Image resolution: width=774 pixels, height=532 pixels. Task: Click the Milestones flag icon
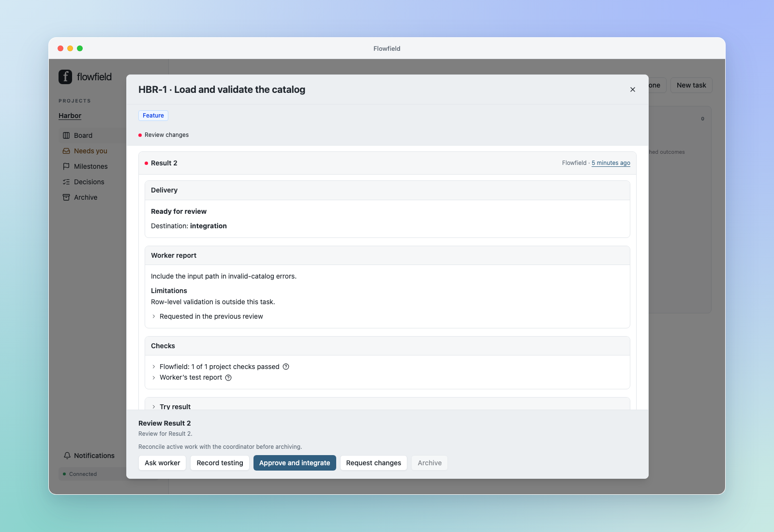[66, 166]
